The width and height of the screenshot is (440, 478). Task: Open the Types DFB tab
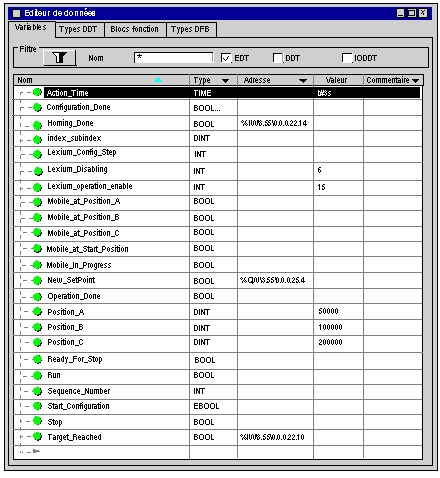click(x=190, y=30)
